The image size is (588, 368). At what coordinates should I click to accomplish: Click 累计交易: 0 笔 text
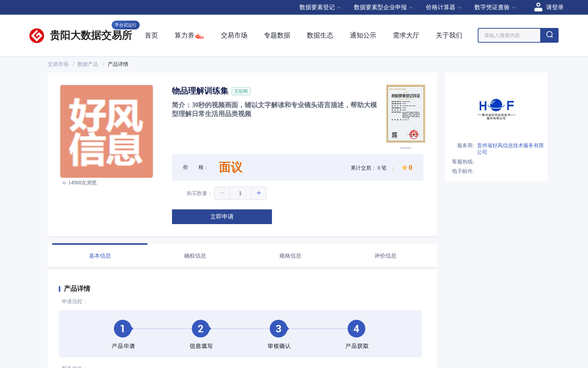(369, 168)
